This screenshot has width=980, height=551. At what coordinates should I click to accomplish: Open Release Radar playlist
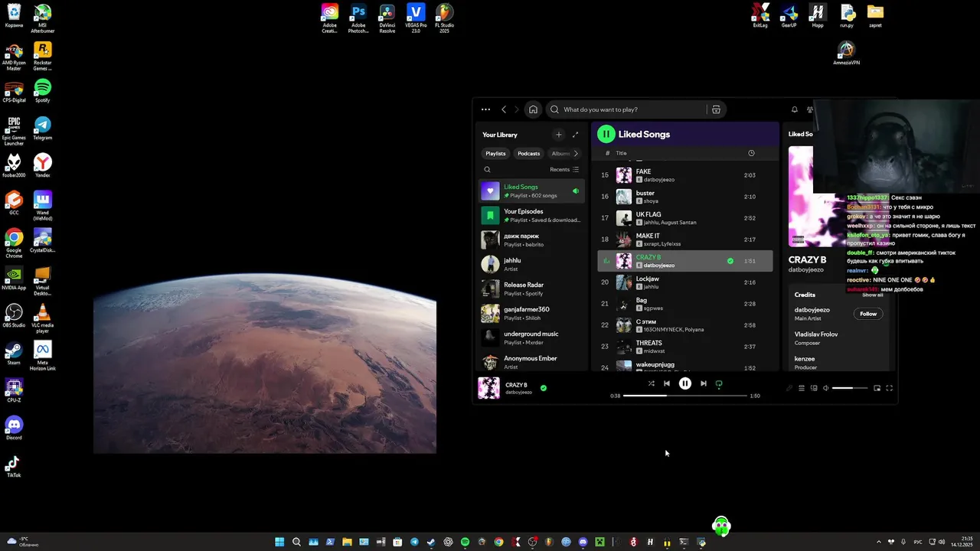pos(532,289)
